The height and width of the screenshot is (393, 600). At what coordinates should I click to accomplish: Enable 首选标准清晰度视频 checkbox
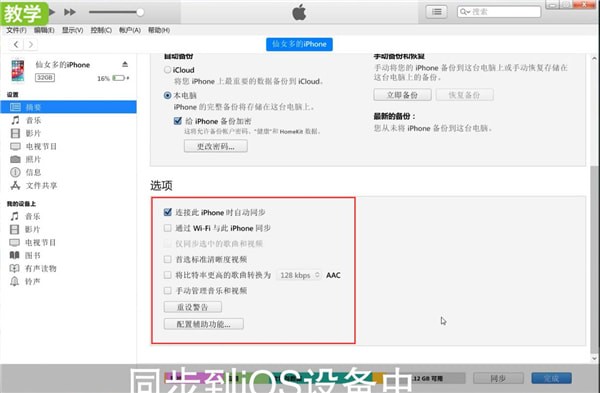click(x=168, y=259)
